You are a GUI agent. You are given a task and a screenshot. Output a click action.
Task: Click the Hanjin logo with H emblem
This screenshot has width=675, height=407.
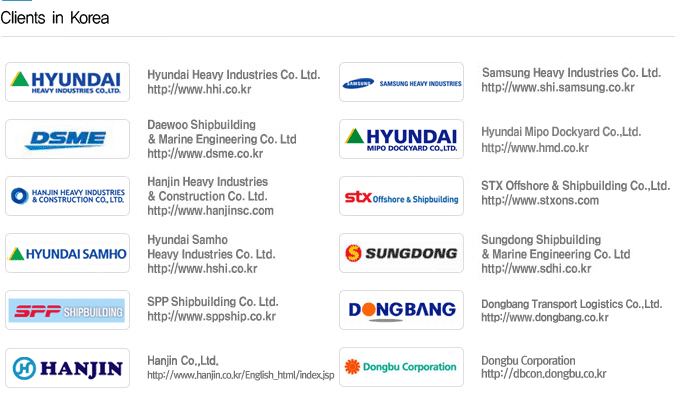coord(67,368)
